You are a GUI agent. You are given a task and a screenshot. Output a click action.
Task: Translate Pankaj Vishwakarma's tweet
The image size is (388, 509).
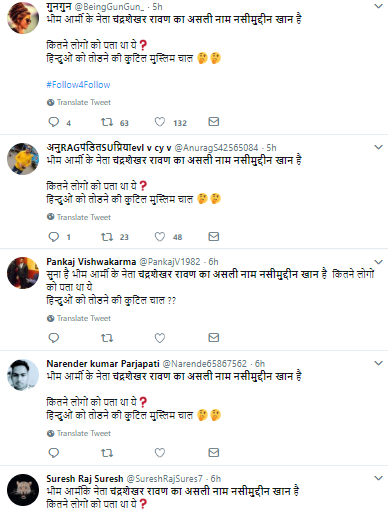tap(79, 318)
